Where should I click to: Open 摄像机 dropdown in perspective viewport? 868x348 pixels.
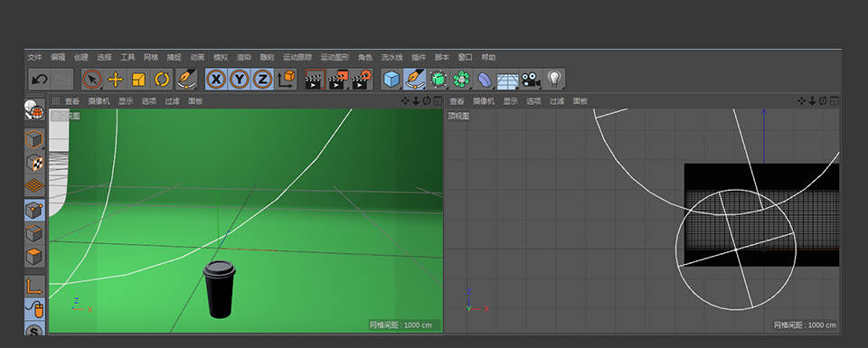click(x=99, y=101)
